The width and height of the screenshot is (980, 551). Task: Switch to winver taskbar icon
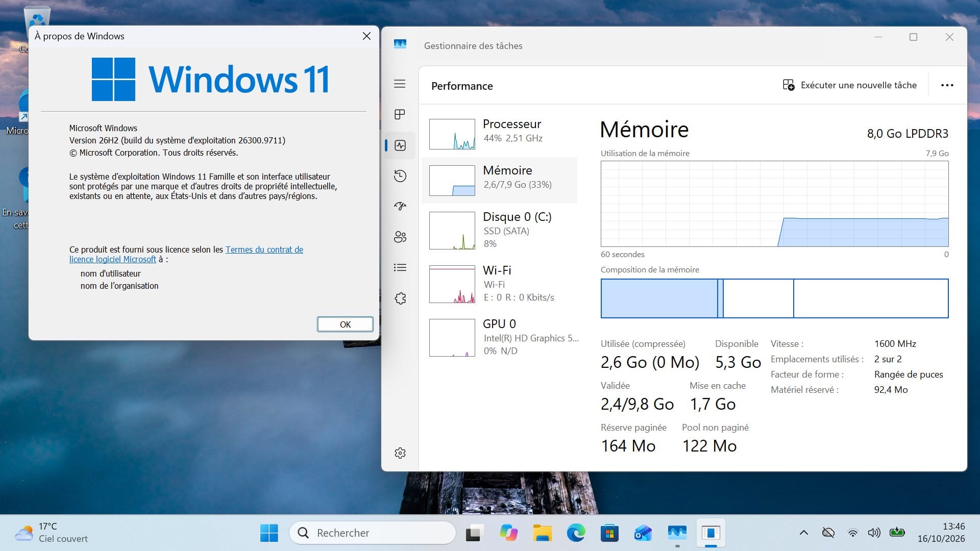[x=710, y=533]
